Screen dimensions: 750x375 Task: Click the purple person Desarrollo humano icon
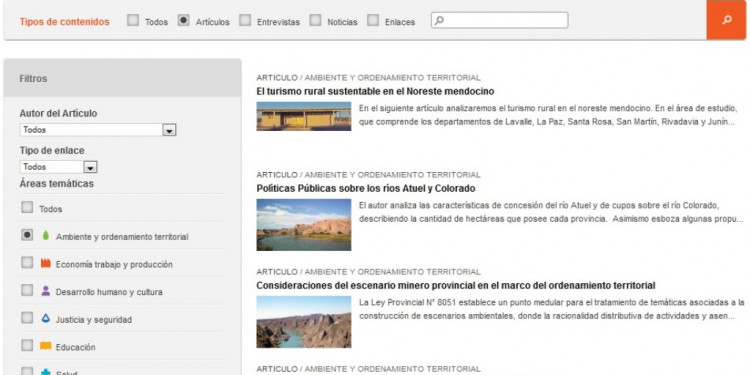pos(45,291)
